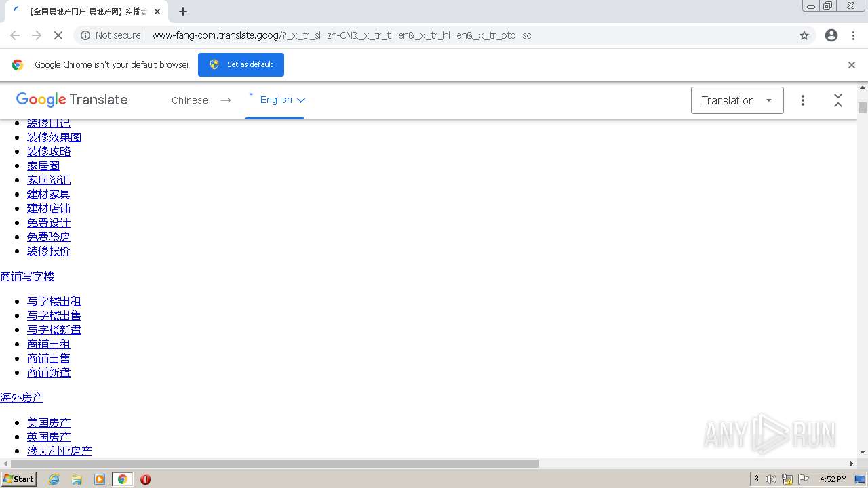Collapse the Google Translate toolbar
This screenshot has height=488, width=868.
pos(838,100)
